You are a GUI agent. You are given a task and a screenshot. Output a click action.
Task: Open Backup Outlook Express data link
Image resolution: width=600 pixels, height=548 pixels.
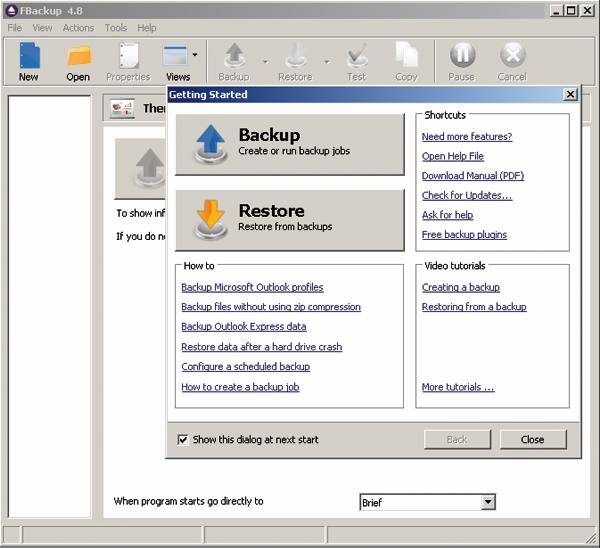[x=244, y=327]
